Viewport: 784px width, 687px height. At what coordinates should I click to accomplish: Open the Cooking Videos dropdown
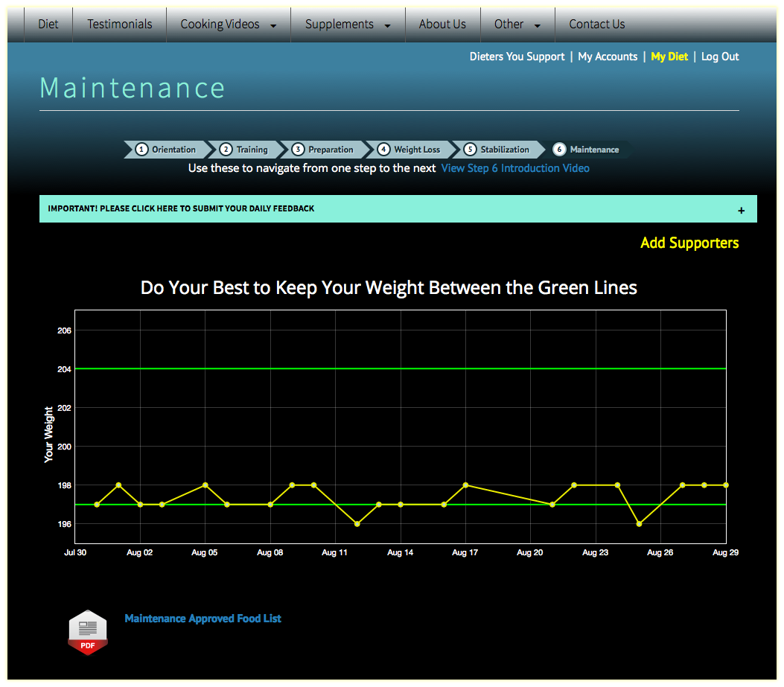(x=228, y=25)
